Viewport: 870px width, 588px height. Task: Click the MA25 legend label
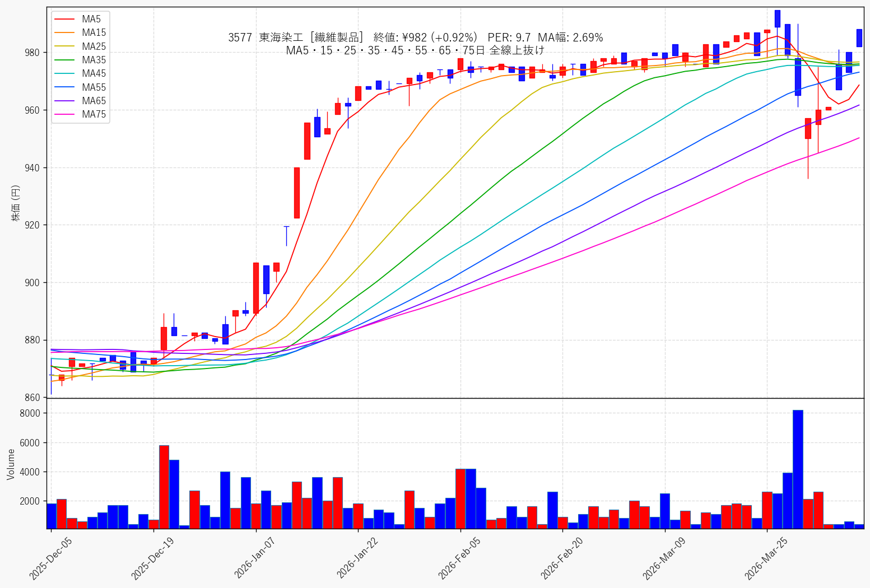click(x=94, y=46)
